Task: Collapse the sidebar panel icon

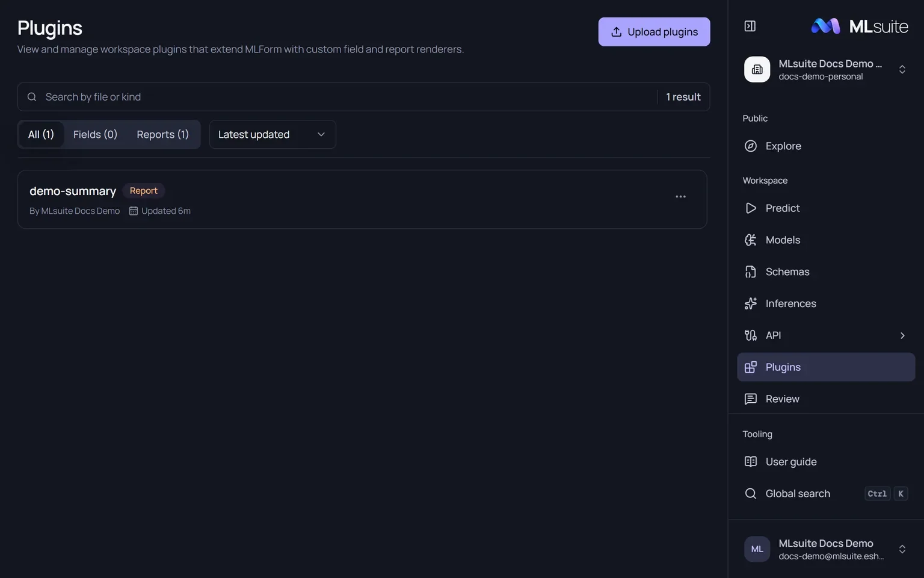Action: (x=750, y=26)
